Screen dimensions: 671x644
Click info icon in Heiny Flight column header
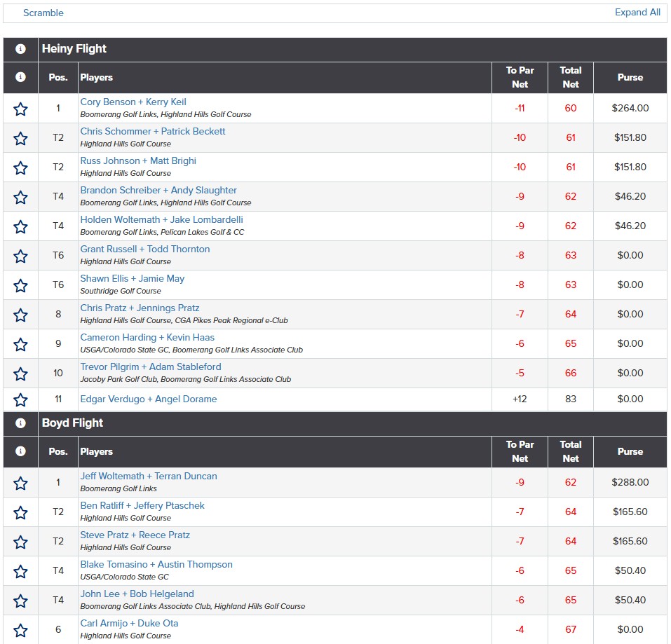tap(20, 77)
